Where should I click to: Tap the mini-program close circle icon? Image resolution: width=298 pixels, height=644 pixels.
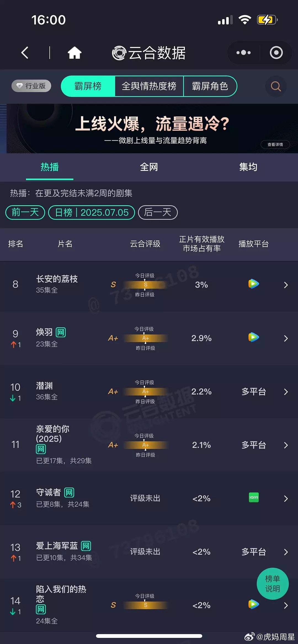click(276, 53)
